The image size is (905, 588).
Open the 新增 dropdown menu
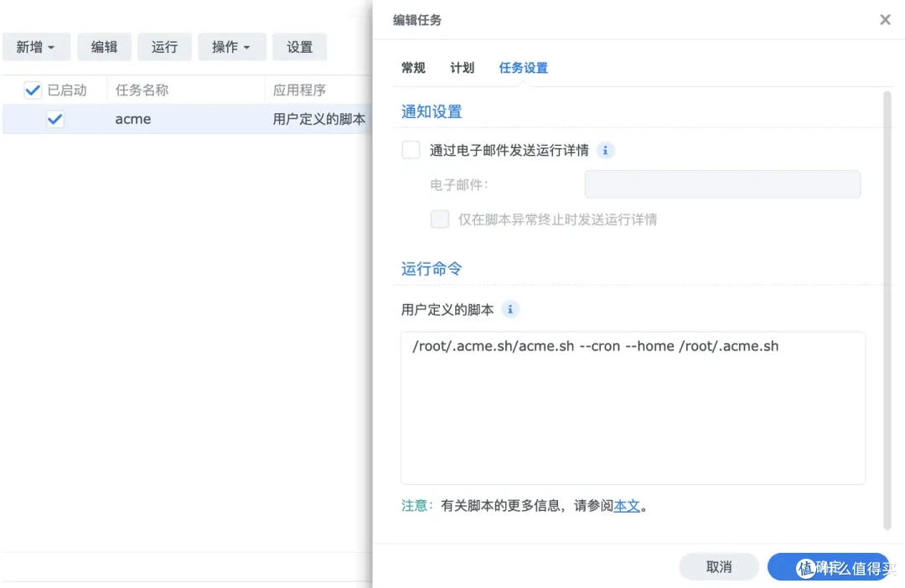[36, 47]
